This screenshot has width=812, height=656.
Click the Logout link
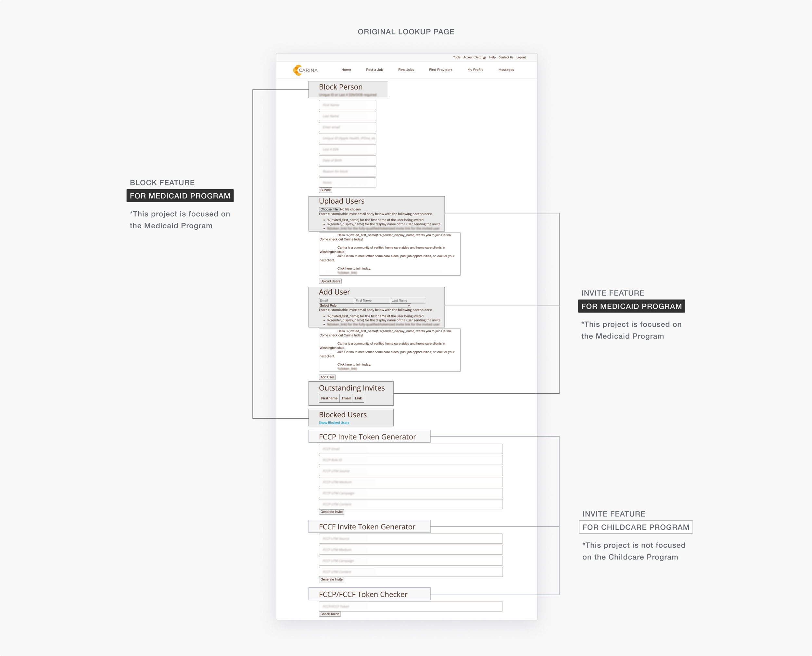pyautogui.click(x=521, y=57)
